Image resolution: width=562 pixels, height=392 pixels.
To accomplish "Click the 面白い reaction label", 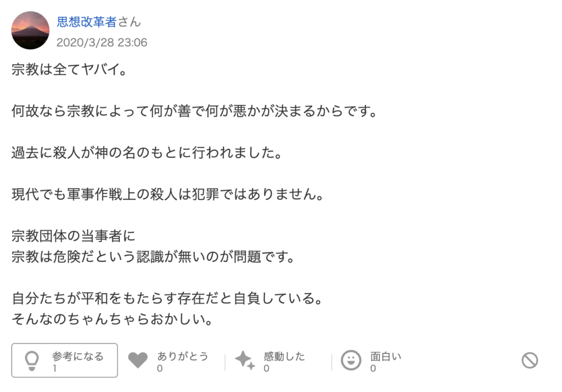I will [x=386, y=356].
